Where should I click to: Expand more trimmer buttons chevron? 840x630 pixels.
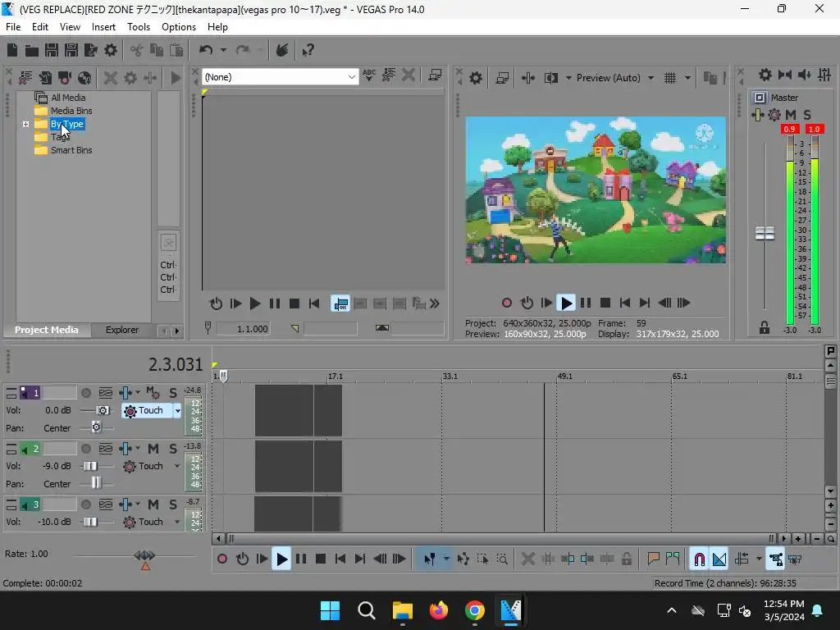435,304
